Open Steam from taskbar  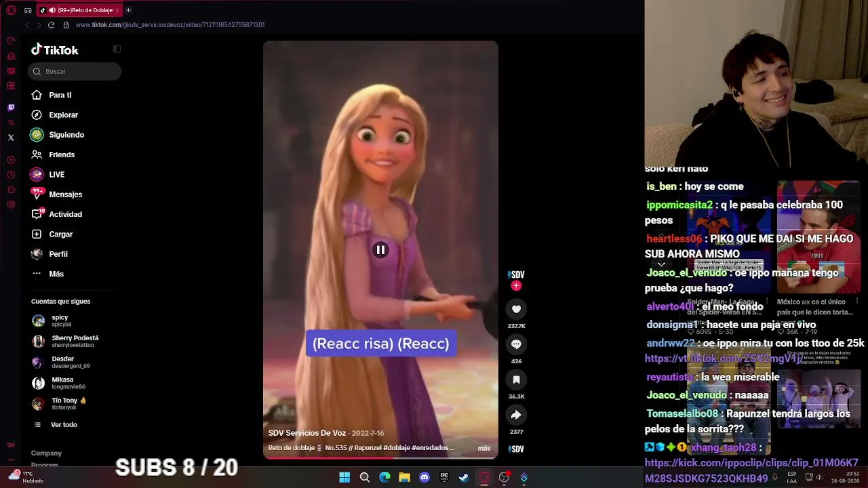point(464,477)
